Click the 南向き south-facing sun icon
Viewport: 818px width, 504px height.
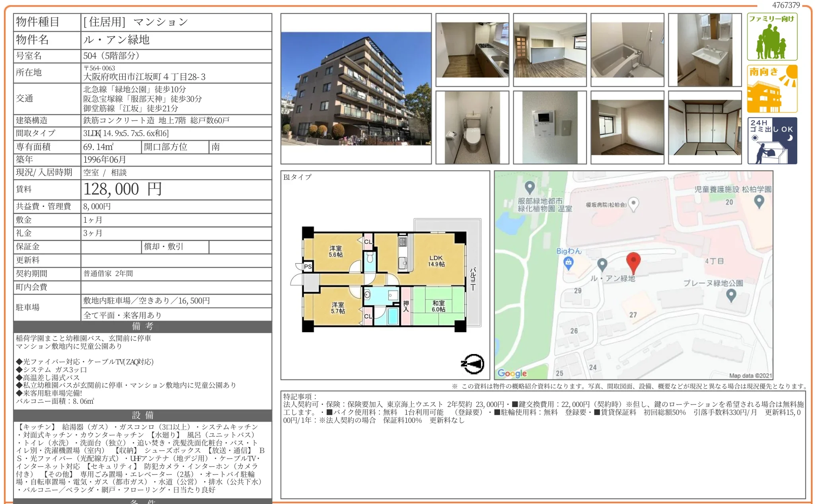(772, 88)
